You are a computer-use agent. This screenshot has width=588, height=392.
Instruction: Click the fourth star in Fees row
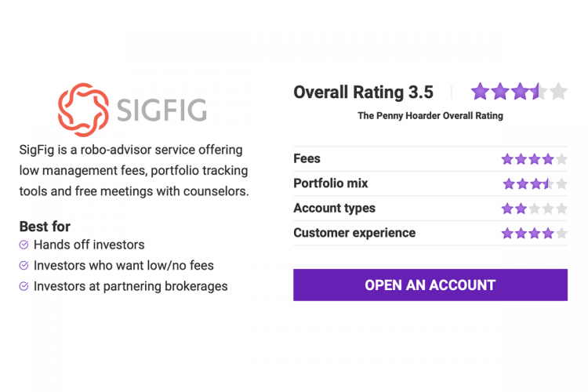point(547,159)
